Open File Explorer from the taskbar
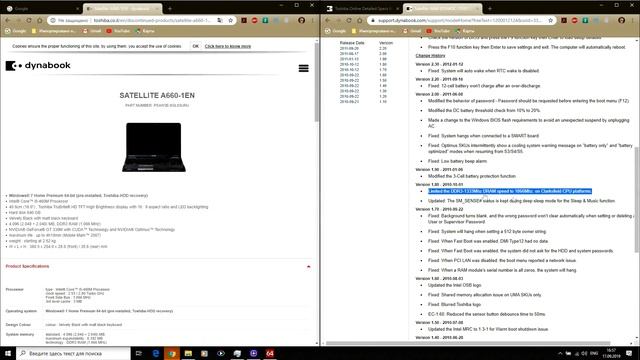This screenshot has width=640, height=360. click(188, 353)
